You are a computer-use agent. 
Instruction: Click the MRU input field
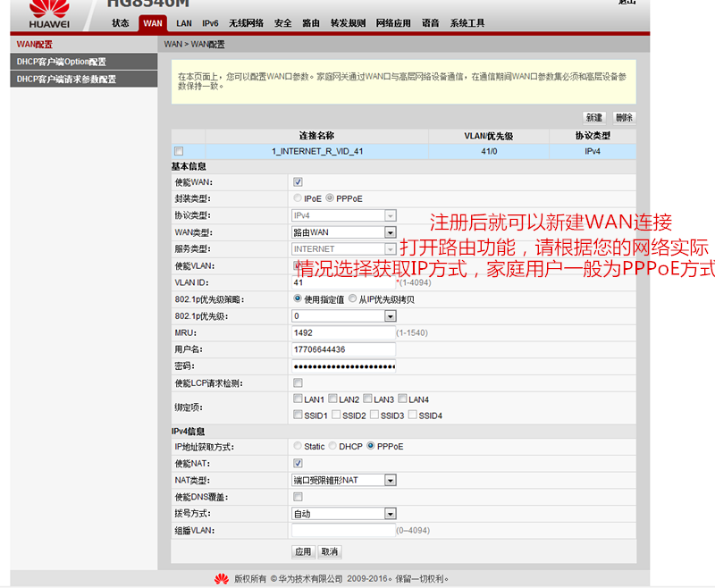pyautogui.click(x=344, y=332)
